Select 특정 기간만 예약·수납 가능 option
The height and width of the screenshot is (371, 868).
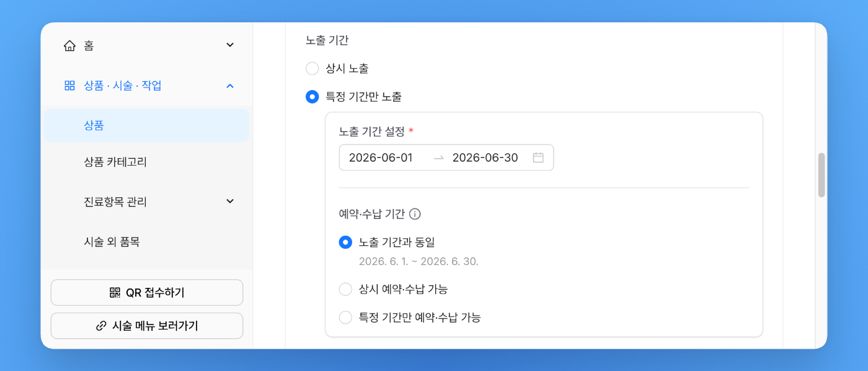[x=345, y=318]
